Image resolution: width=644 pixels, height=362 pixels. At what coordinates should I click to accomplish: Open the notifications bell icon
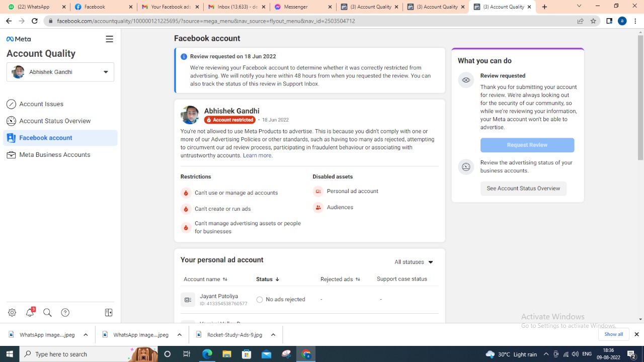tap(30, 313)
